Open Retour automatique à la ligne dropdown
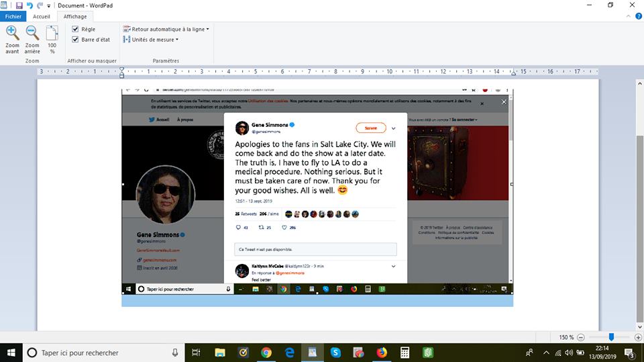This screenshot has width=644, height=362. click(166, 29)
